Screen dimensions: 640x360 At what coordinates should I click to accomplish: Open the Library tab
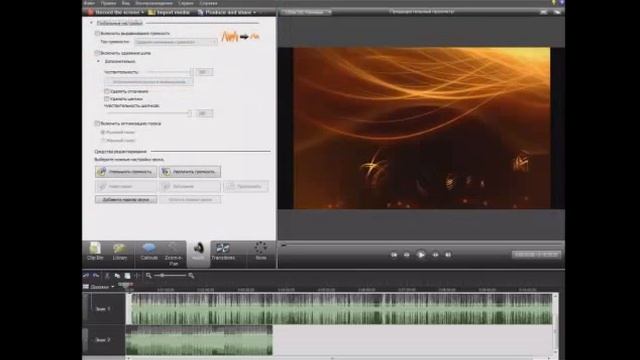click(x=120, y=252)
